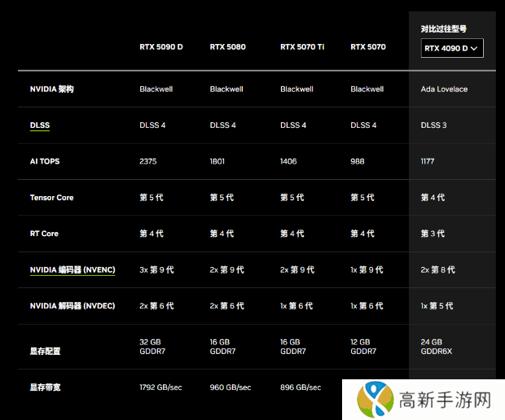Select the RTX 5070 column header
The image size is (505, 420).
(368, 46)
